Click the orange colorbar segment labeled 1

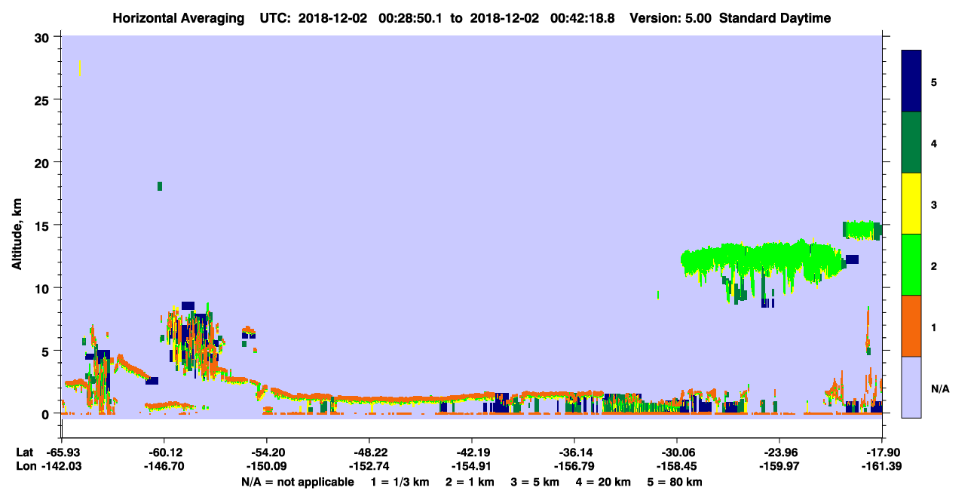click(911, 326)
